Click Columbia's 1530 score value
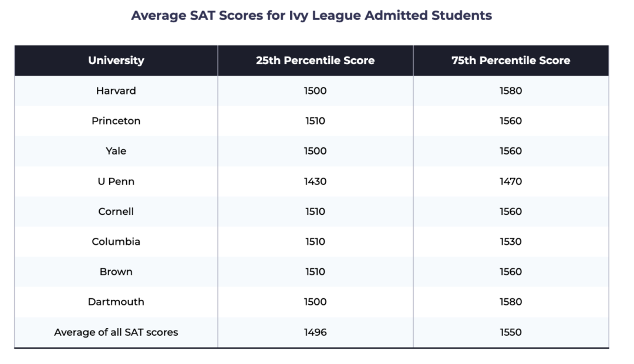 [510, 241]
